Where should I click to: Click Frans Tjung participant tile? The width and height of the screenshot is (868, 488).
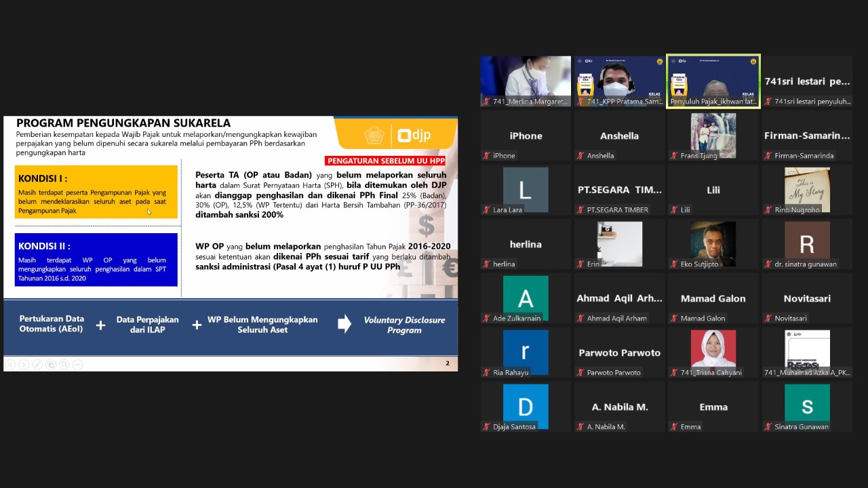(x=713, y=135)
